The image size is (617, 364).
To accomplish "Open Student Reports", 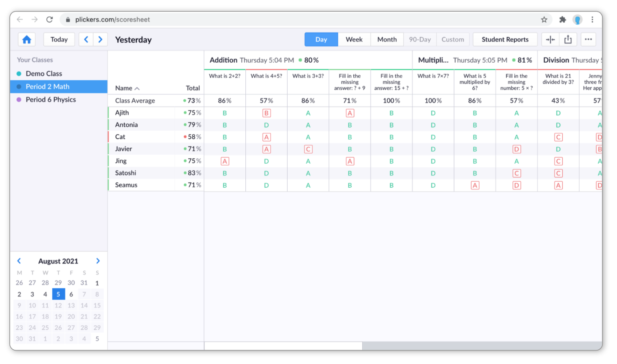I will pyautogui.click(x=505, y=39).
